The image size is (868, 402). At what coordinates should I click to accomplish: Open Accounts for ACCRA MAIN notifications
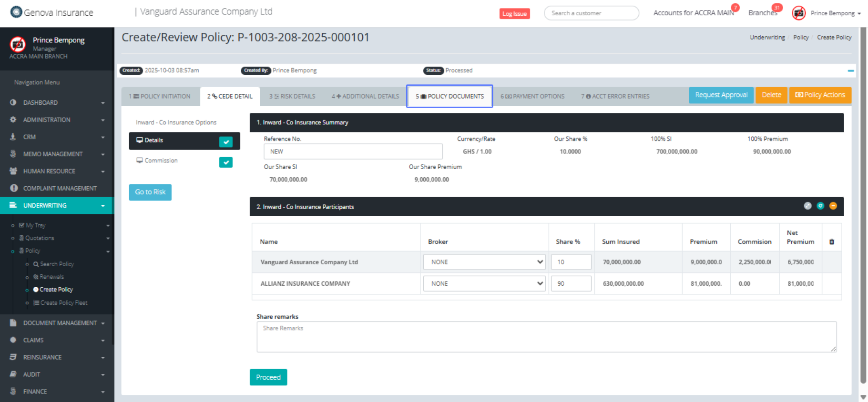click(x=694, y=13)
